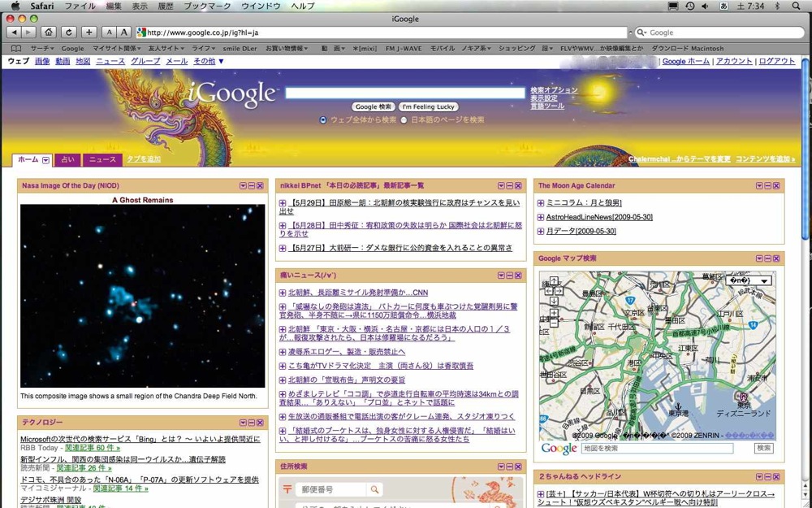Viewport: 812px width, 508px height.
Task: Click the Safari forward arrow button
Action: [28, 33]
